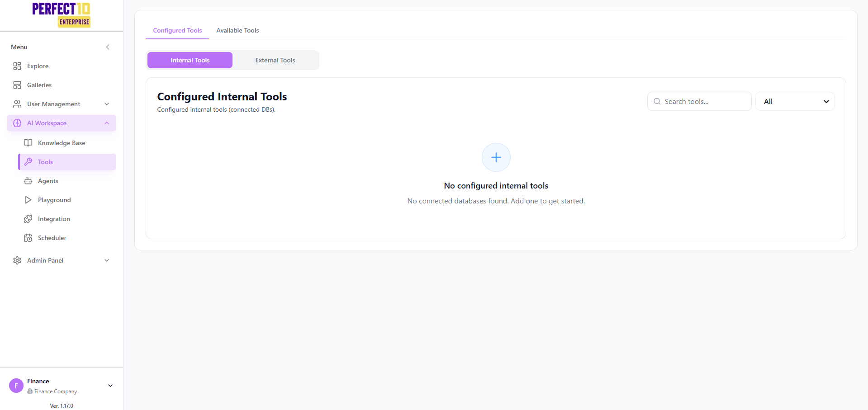The width and height of the screenshot is (868, 410).
Task: Select the Internal Tools segment
Action: point(190,60)
